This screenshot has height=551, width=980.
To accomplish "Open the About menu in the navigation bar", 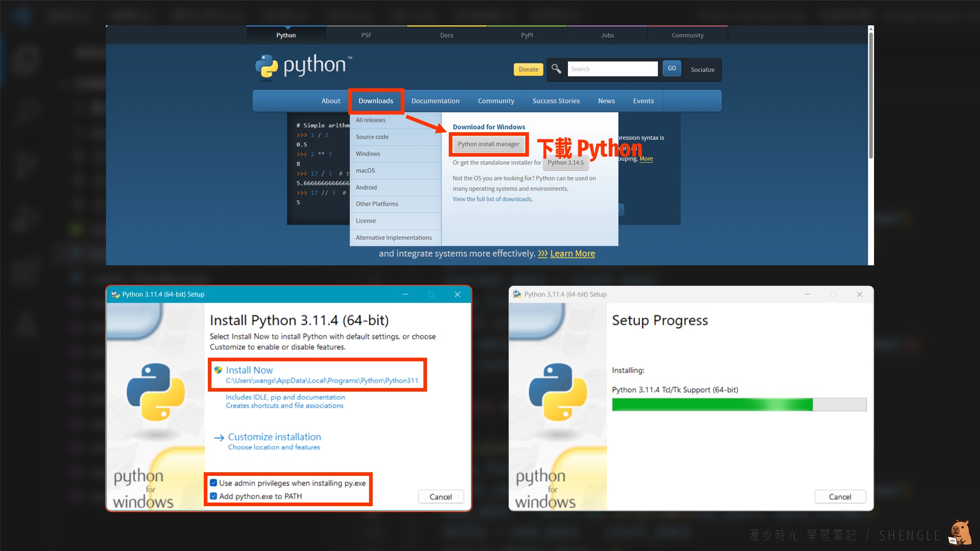I will click(331, 101).
